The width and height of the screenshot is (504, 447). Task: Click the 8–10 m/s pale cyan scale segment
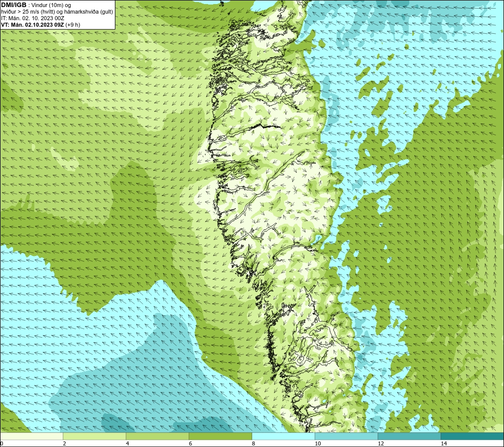[283, 436]
